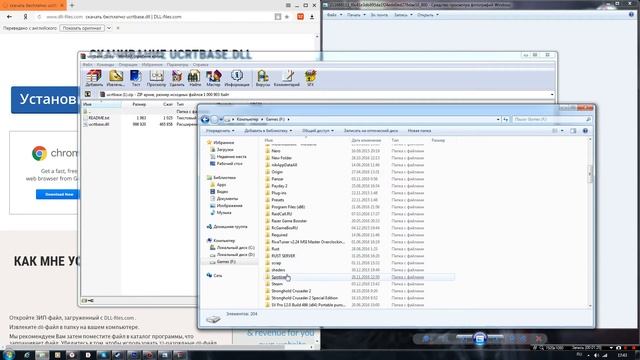The width and height of the screenshot is (640, 360).
Task: Select README.txt in the WinRAR file list
Action: tap(99, 118)
